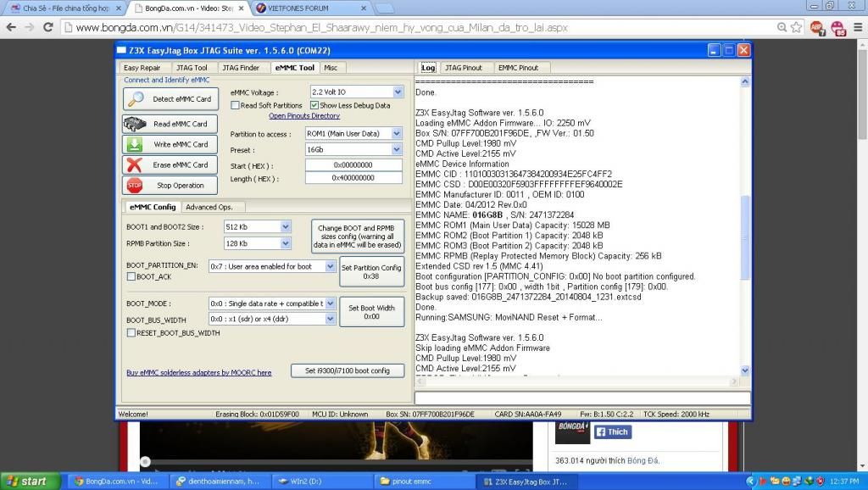The image size is (868, 490).
Task: Click Set i9300/i7100 boot config button
Action: click(x=348, y=371)
